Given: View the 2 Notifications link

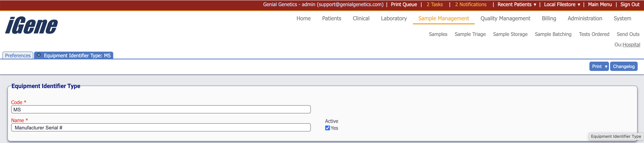Looking at the screenshot, I should (471, 4).
